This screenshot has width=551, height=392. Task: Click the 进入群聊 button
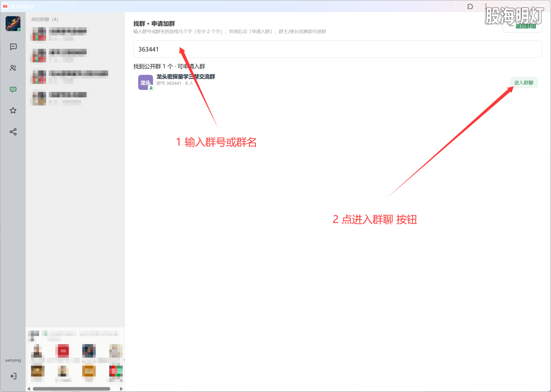(524, 83)
